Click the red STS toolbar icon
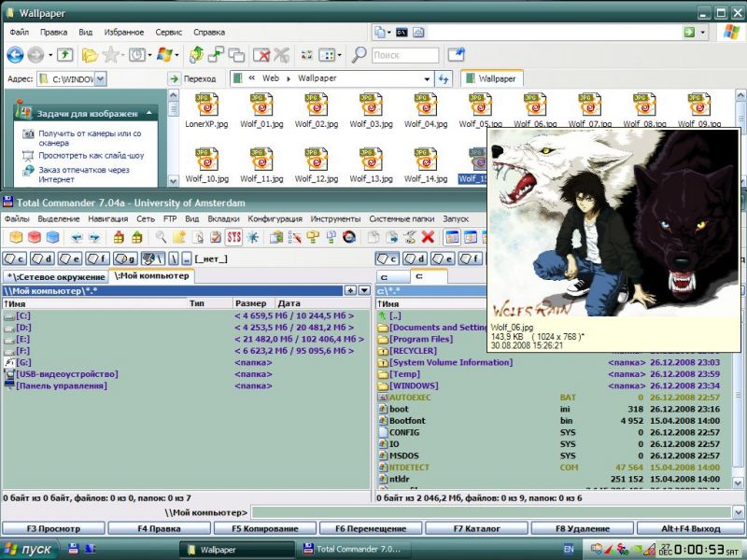Screen dimensions: 747x560 click(x=233, y=237)
